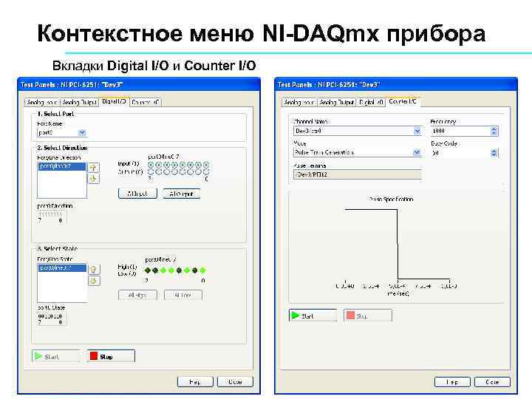
Task: Click Start button in Digital I/O window
Action: point(56,356)
